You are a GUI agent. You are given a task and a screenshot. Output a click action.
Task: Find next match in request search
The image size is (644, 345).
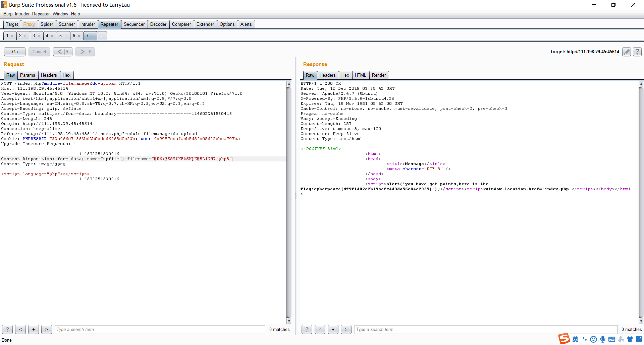point(47,330)
